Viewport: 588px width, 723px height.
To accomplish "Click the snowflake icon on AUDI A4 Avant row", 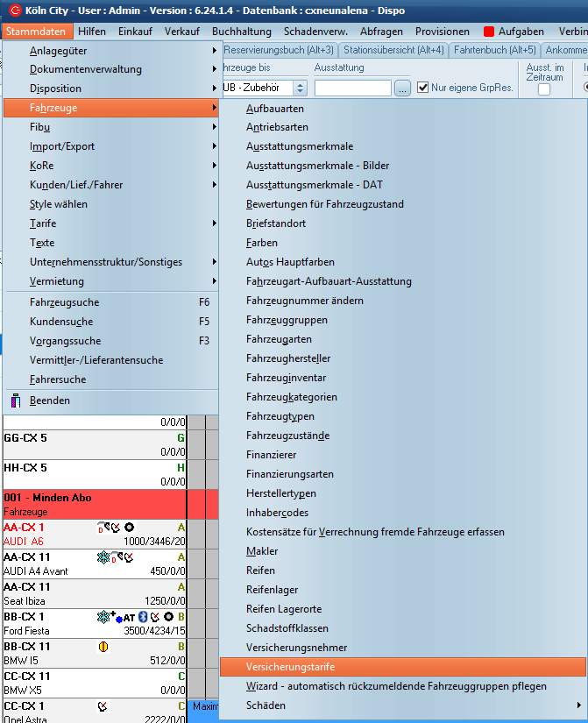I will [103, 556].
